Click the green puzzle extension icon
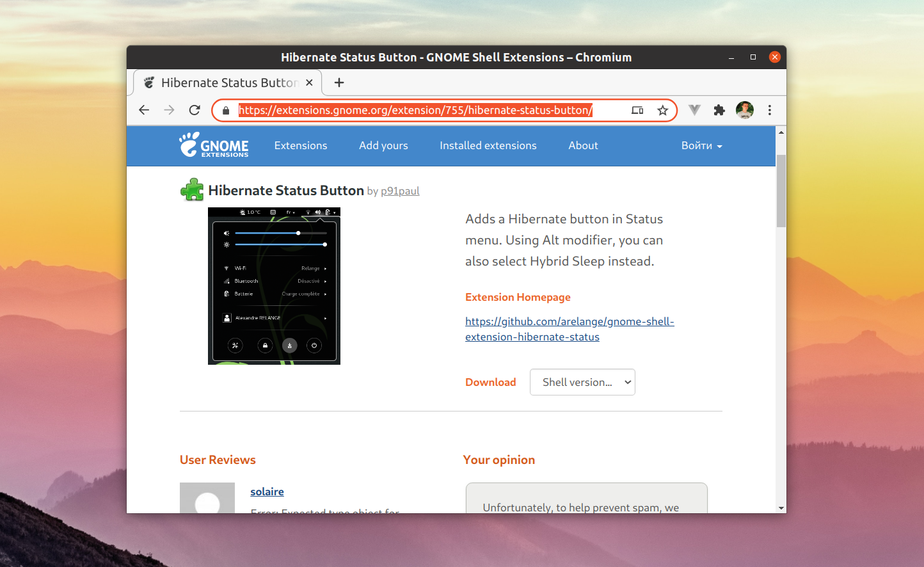This screenshot has width=924, height=567. [x=192, y=190]
